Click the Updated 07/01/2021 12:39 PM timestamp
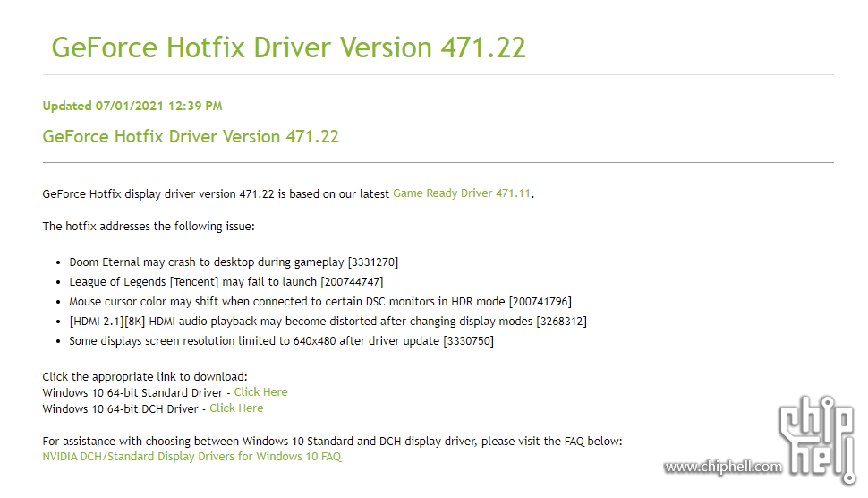The width and height of the screenshot is (868, 498). click(x=132, y=106)
